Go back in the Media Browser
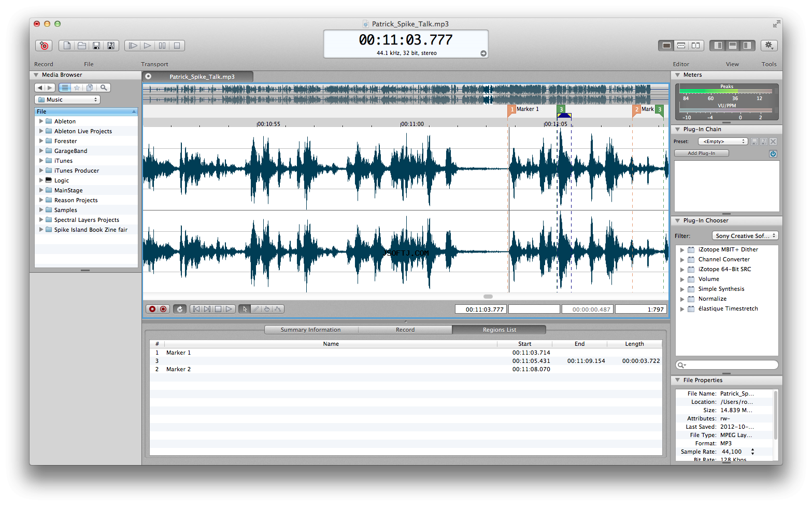 point(39,88)
